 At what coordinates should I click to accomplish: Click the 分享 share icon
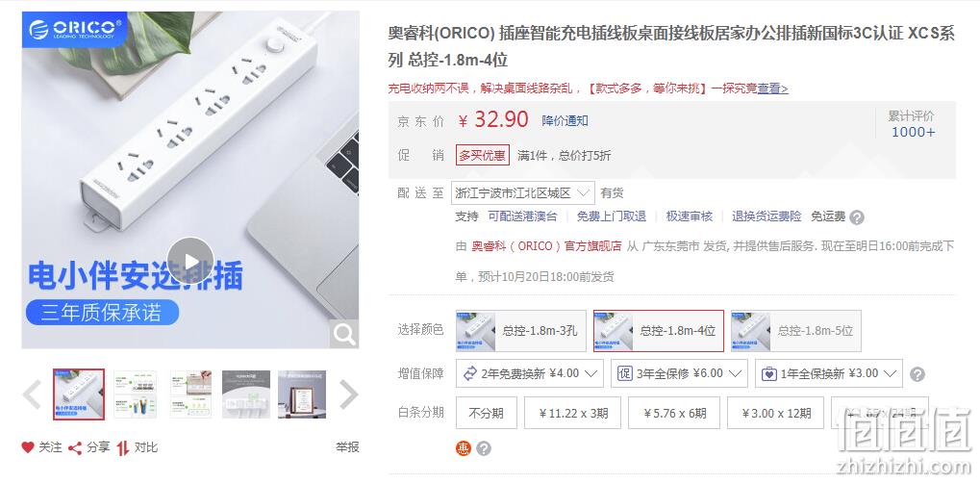(x=75, y=448)
